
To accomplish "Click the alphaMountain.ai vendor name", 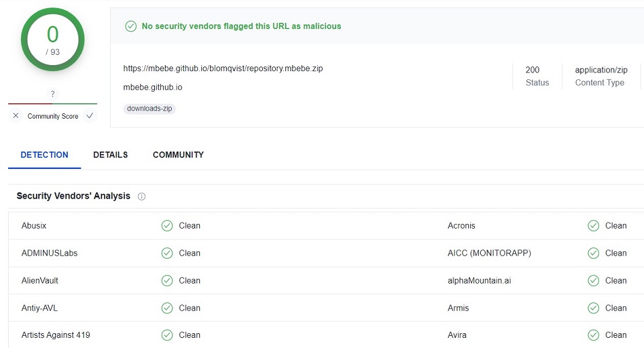I will pos(479,281).
